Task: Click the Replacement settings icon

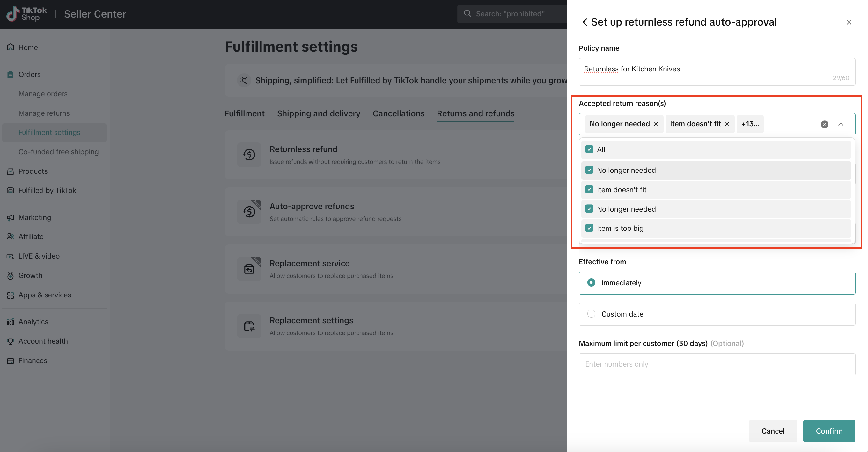Action: tap(249, 326)
